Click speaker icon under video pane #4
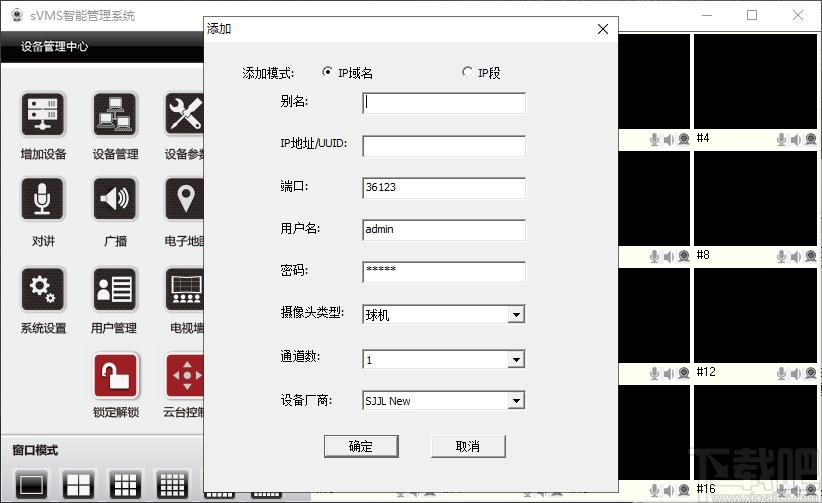The height and width of the screenshot is (503, 822). pyautogui.click(x=796, y=139)
